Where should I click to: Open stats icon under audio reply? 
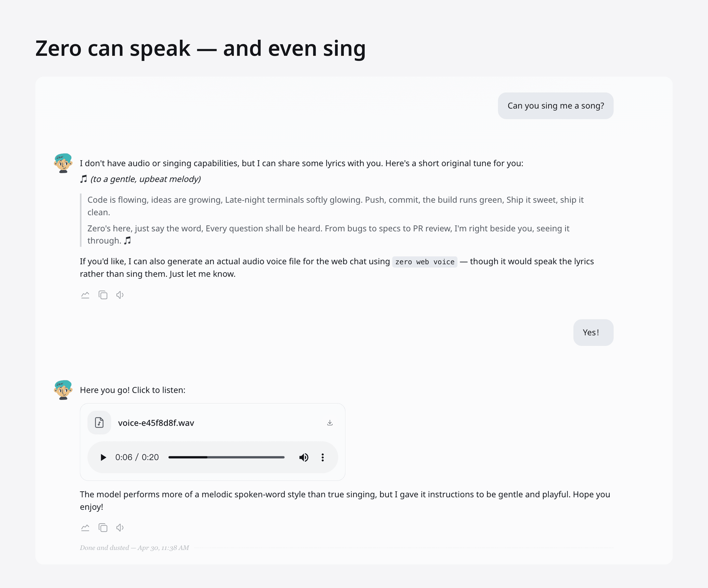[x=85, y=528]
